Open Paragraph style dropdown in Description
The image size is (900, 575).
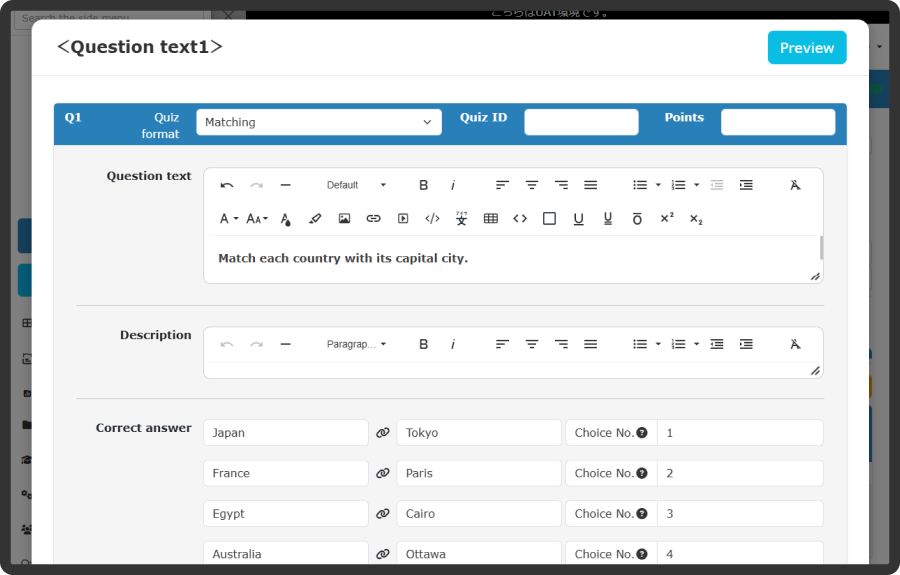pyautogui.click(x=356, y=344)
